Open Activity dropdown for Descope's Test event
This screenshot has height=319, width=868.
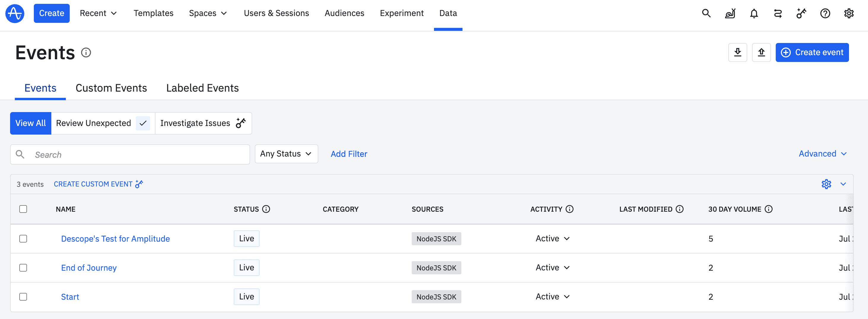pos(553,238)
